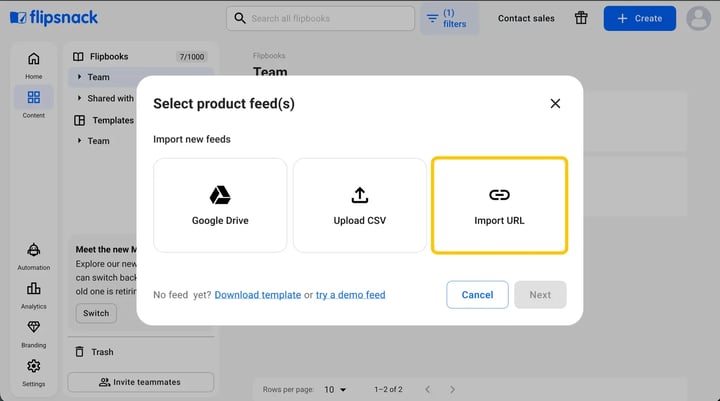
Task: Click the Flipbooks book icon
Action: click(79, 56)
